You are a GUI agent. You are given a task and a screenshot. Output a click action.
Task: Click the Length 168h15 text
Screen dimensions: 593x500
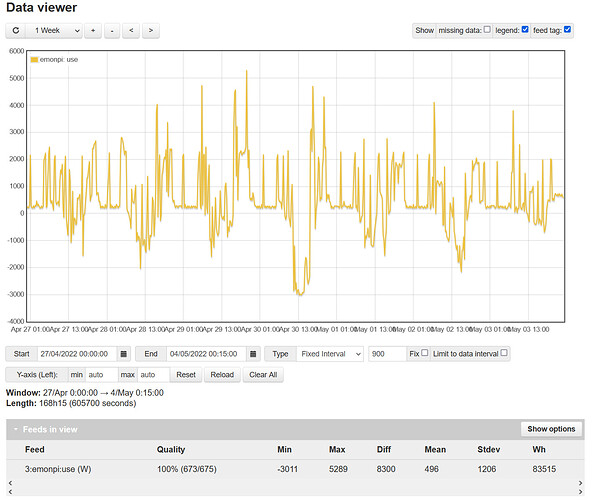coord(71,404)
